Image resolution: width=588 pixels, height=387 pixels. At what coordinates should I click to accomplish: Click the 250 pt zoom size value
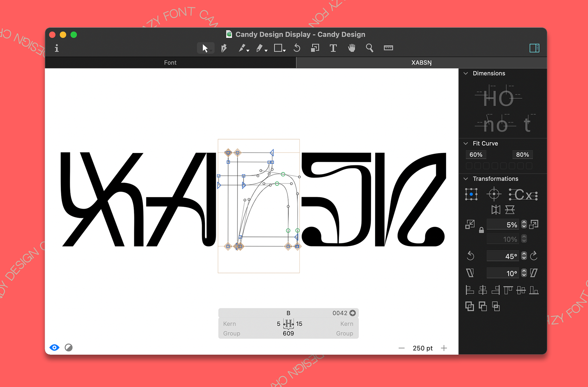click(x=423, y=348)
